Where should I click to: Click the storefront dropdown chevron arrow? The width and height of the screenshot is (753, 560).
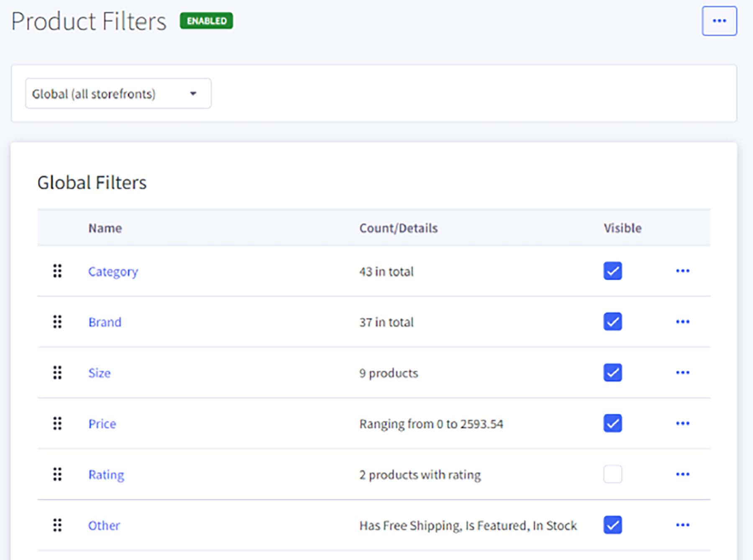[193, 93]
